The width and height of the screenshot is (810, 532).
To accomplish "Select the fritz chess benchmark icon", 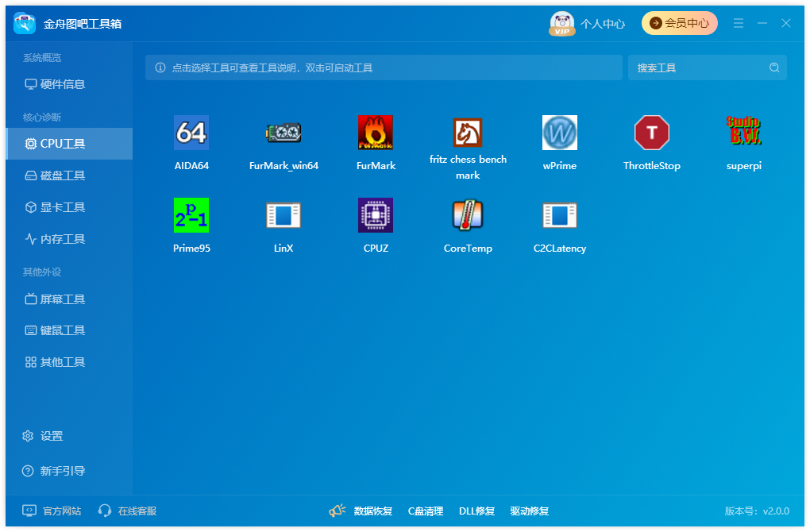I will tap(468, 133).
